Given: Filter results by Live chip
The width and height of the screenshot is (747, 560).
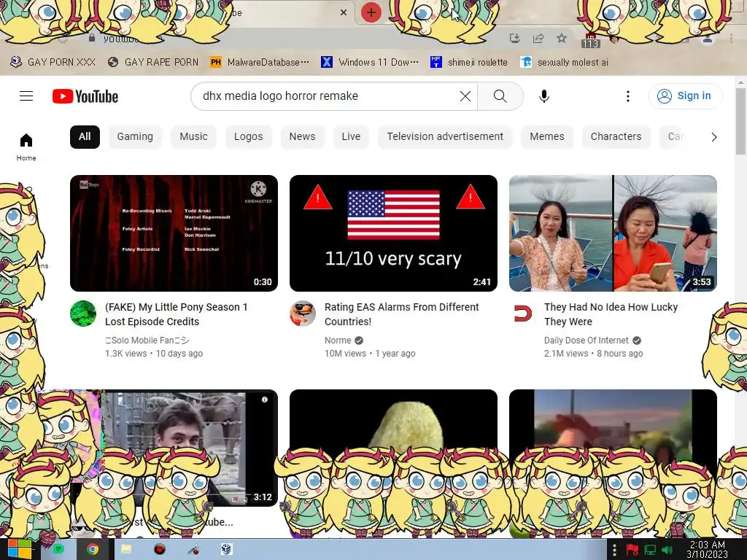Looking at the screenshot, I should point(351,136).
